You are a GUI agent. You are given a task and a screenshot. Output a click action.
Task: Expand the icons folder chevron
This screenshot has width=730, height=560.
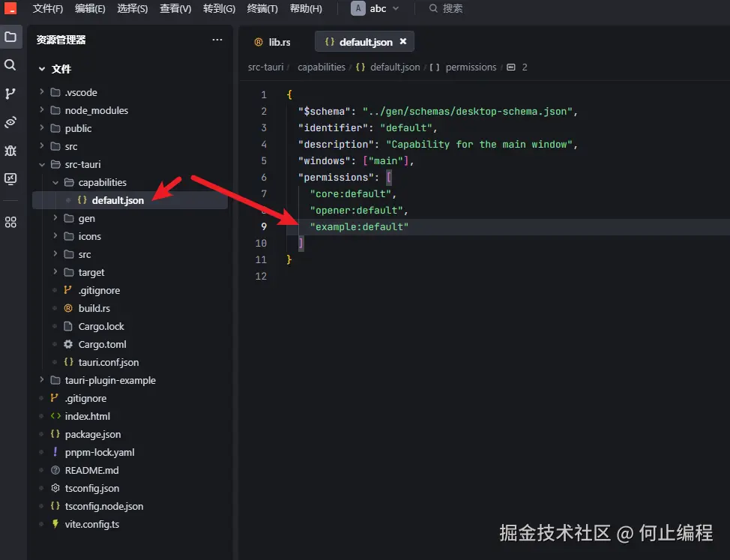click(x=55, y=236)
